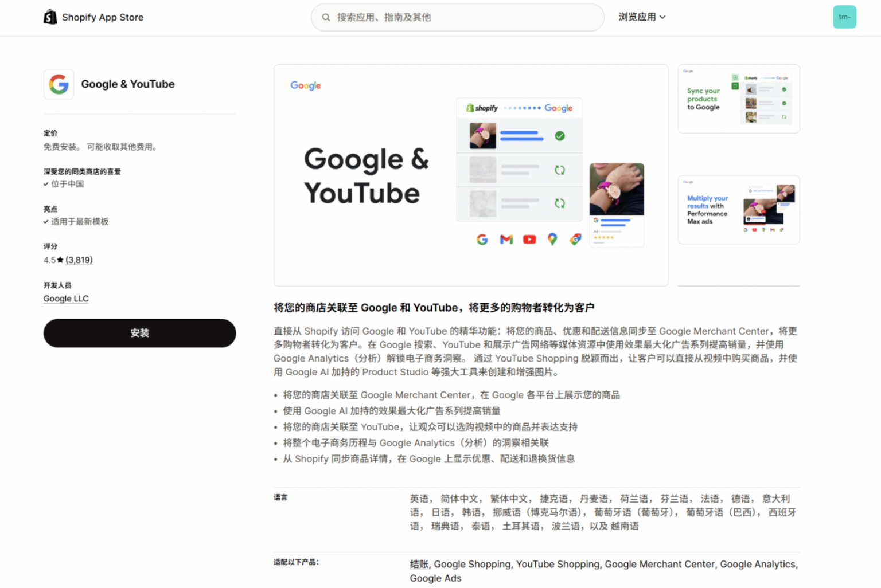
Task: Click the heading 将您的商店关联至 Google 和 YouTube
Action: (434, 308)
